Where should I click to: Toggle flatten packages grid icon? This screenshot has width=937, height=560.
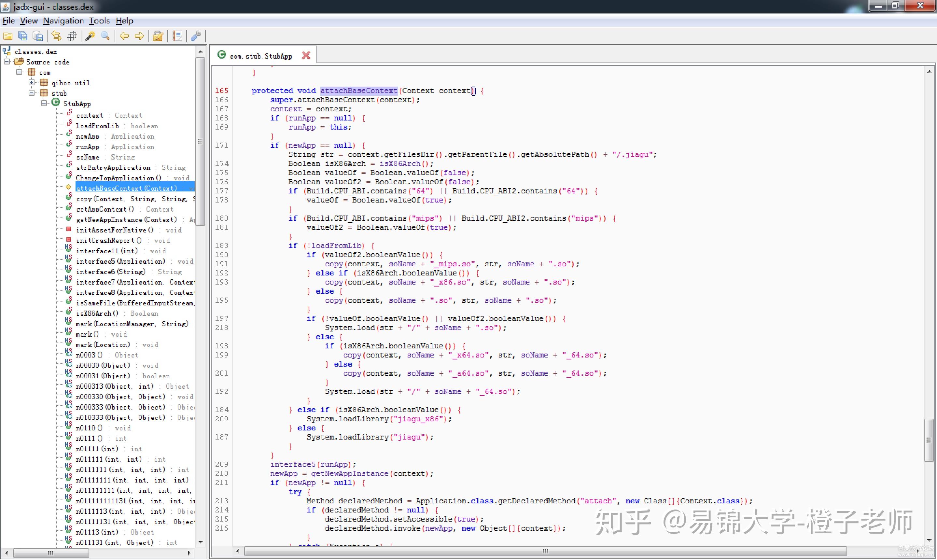point(72,36)
